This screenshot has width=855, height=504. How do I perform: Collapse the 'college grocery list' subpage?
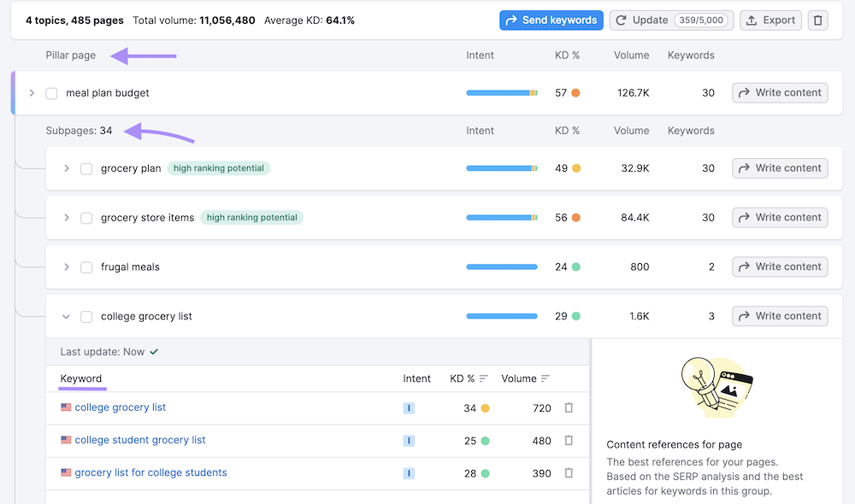66,315
